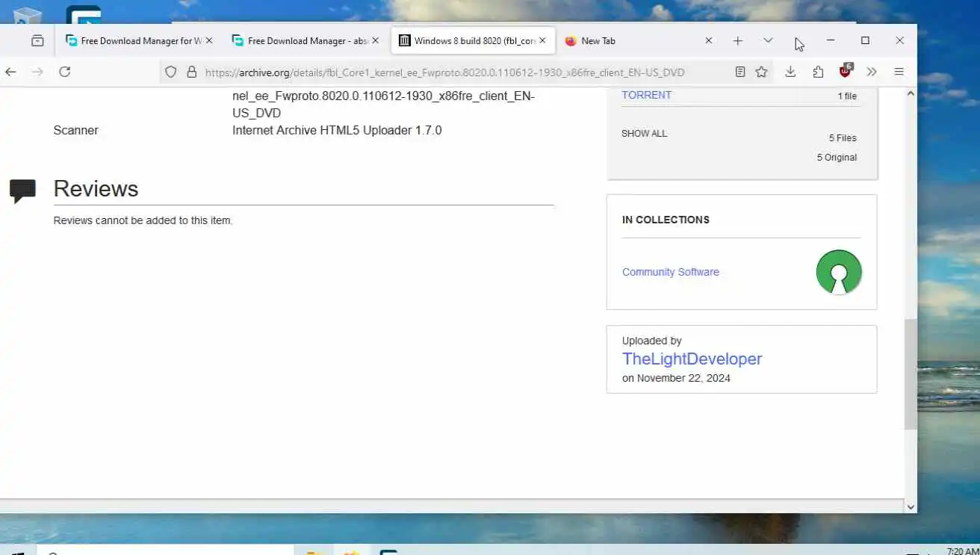Open the Firefox application hamburger menu
This screenshot has width=980, height=555.
899,72
